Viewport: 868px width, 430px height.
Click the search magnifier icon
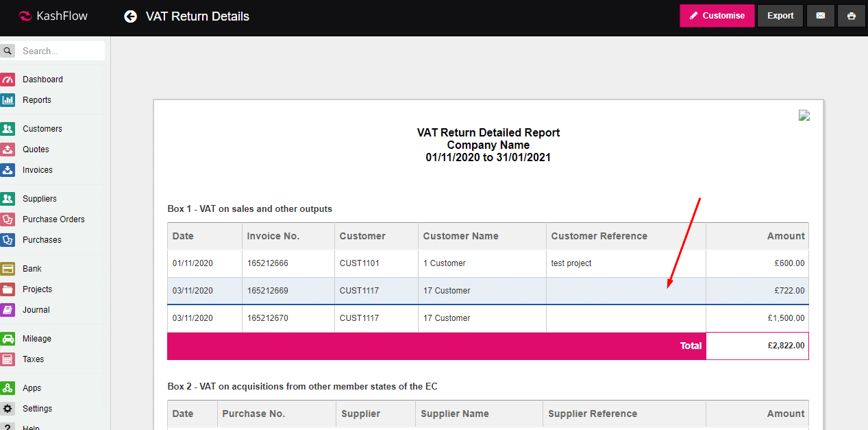click(8, 51)
